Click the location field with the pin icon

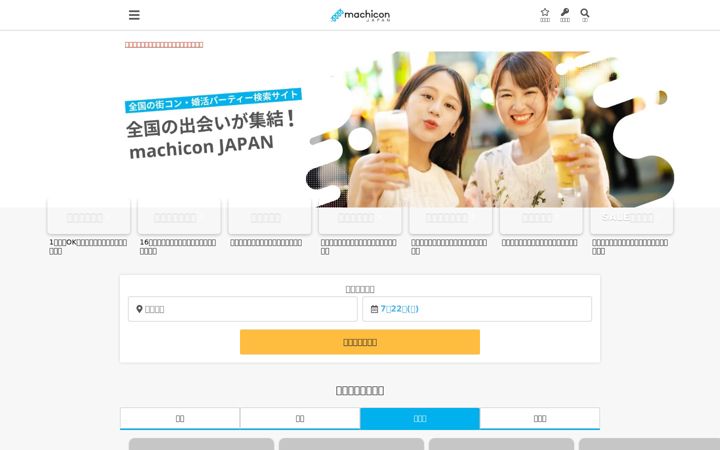click(242, 309)
